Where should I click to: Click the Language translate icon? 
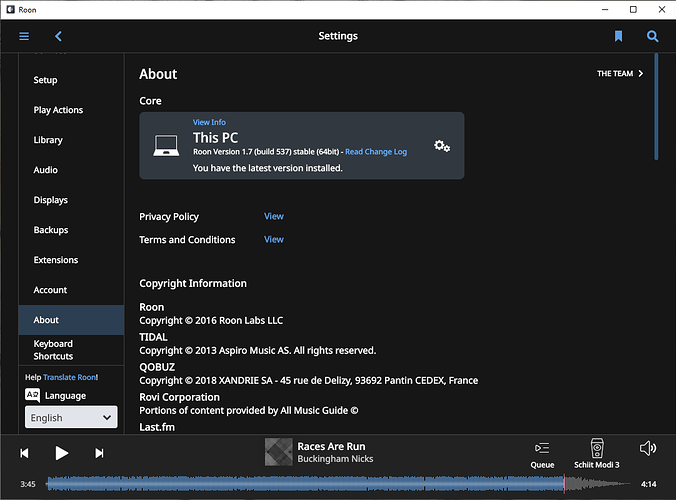tap(32, 395)
